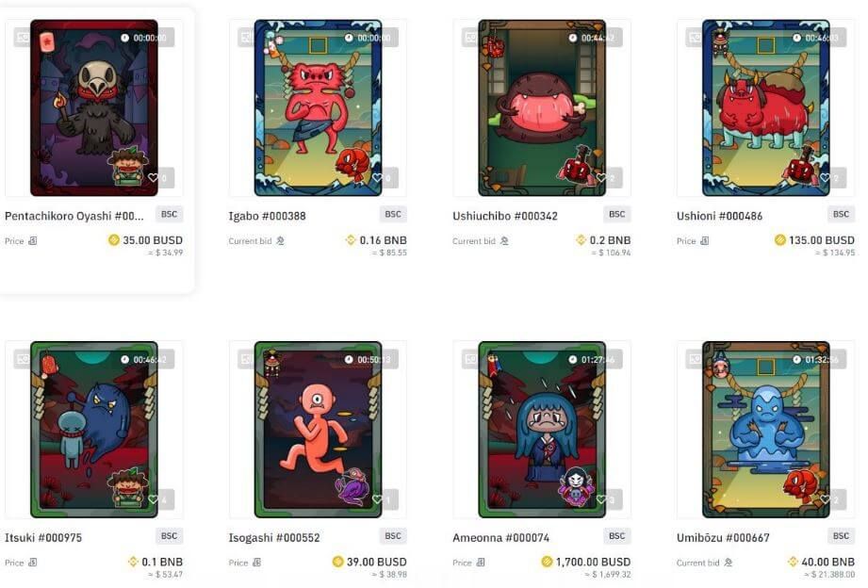
Task: Open the Ameonna #000074 listing title
Action: (x=500, y=538)
